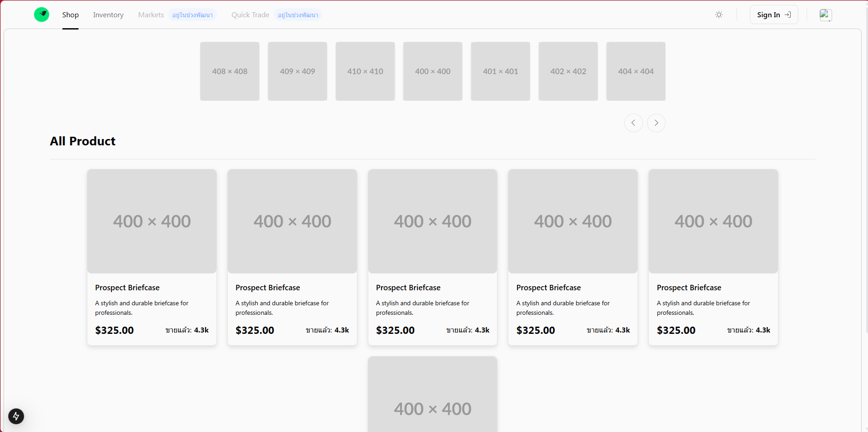
Task: Click the last top-row product image placeholder
Action: coord(713,221)
